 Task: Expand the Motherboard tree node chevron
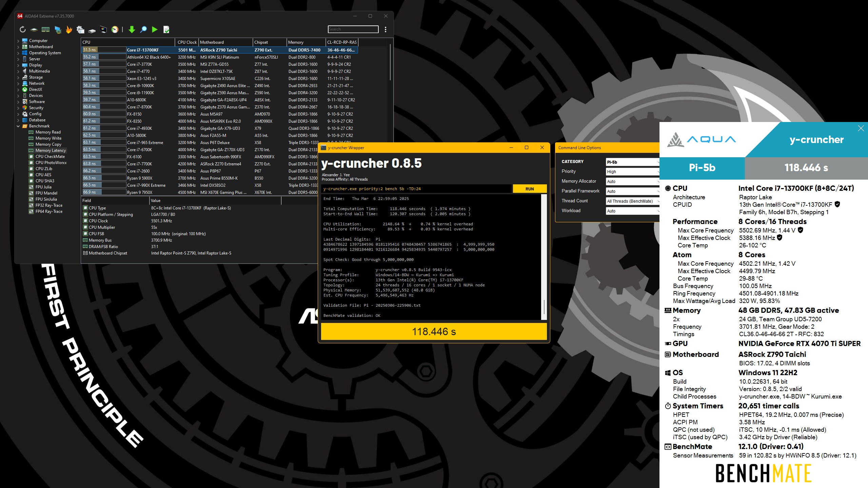point(18,47)
